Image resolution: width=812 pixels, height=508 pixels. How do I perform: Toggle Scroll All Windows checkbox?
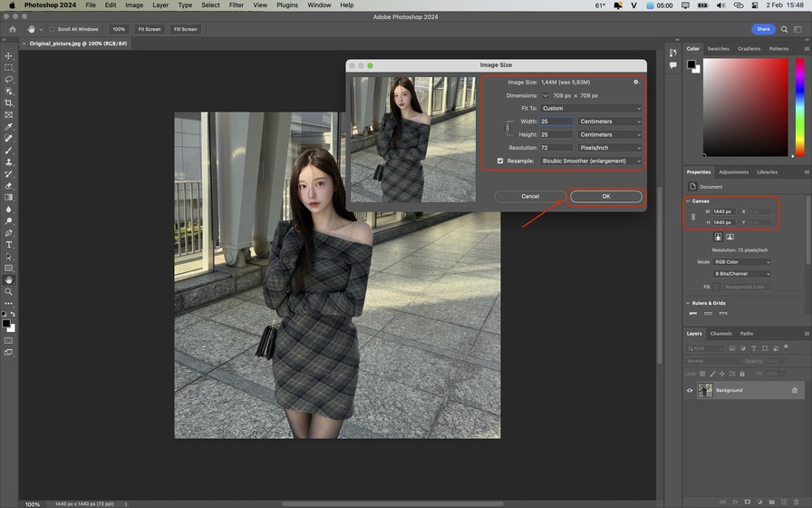52,30
